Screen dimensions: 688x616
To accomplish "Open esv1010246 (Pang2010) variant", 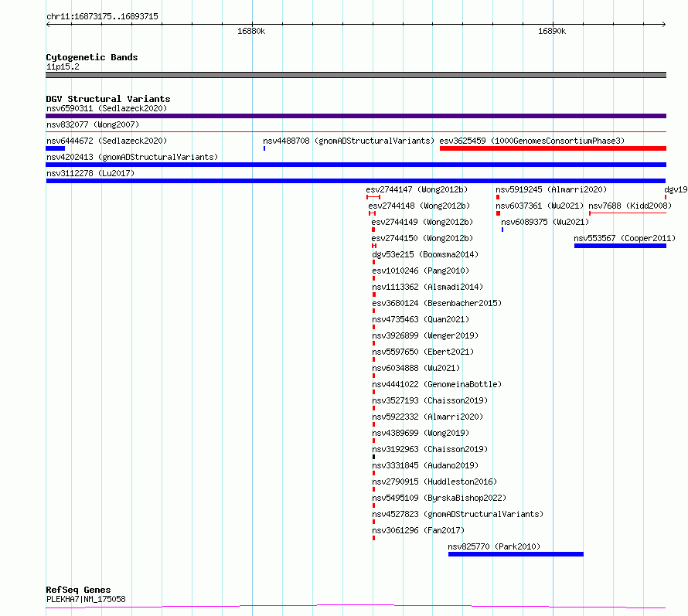I will click(421, 271).
